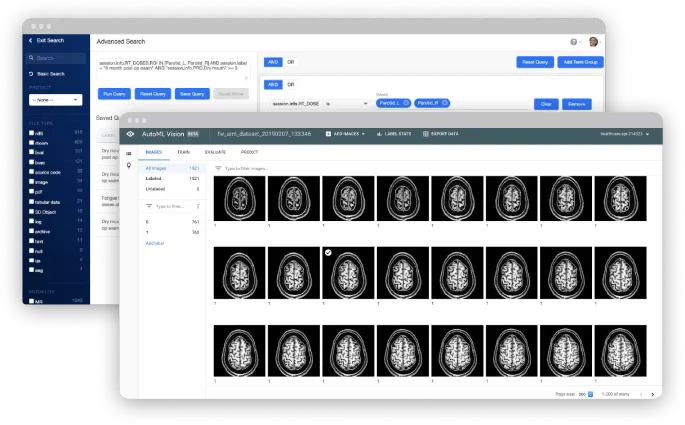Click the first brain scan thumbnail
685x425 pixels.
point(239,199)
